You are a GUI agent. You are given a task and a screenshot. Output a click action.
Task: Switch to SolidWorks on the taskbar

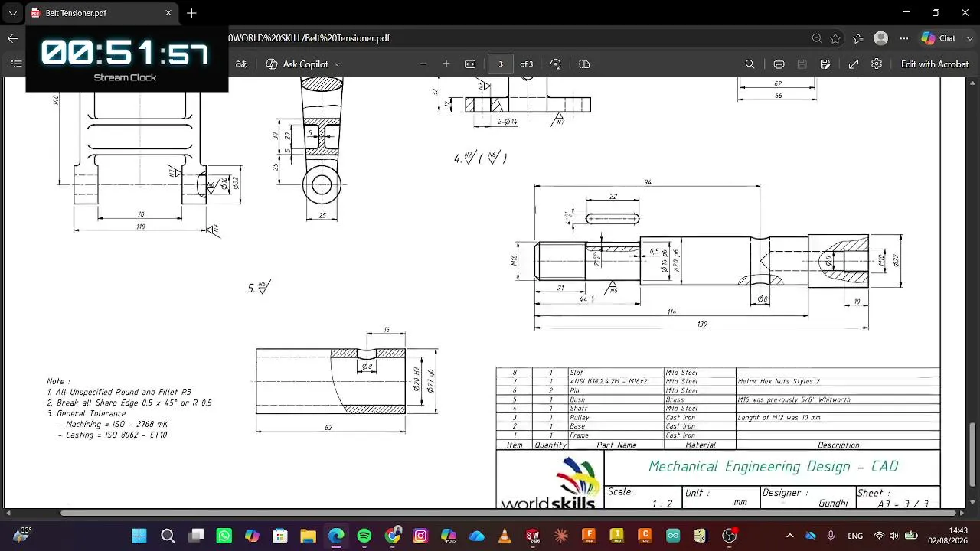(533, 536)
